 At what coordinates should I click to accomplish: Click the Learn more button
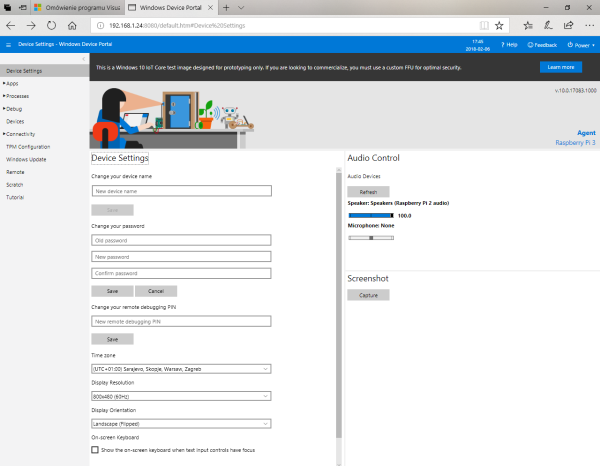click(561, 67)
